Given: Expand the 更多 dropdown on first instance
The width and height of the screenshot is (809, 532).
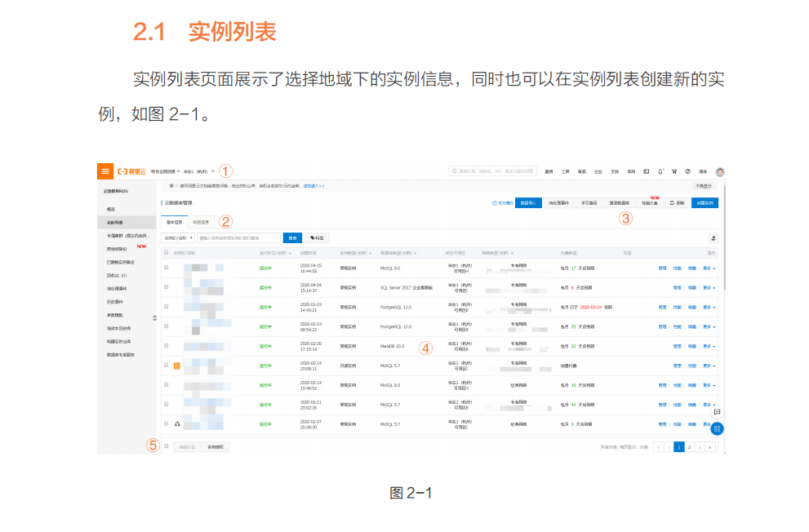Looking at the screenshot, I should pyautogui.click(x=709, y=268).
